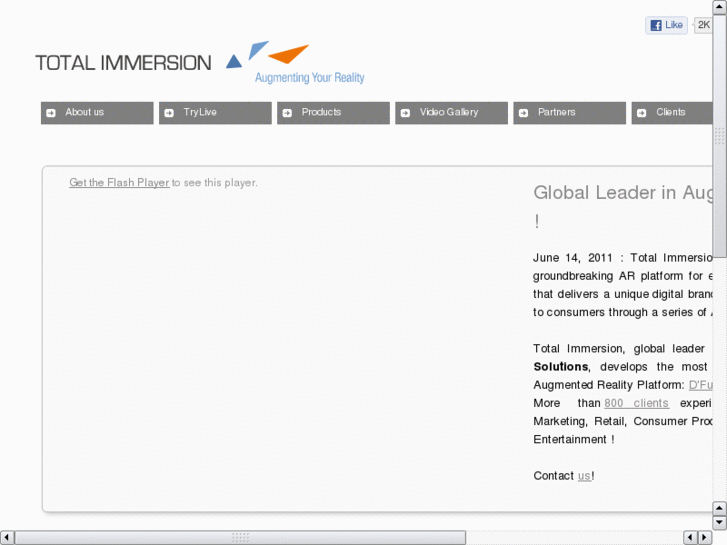The width and height of the screenshot is (727, 545).
Task: Open the 800 clients link
Action: tap(637, 403)
